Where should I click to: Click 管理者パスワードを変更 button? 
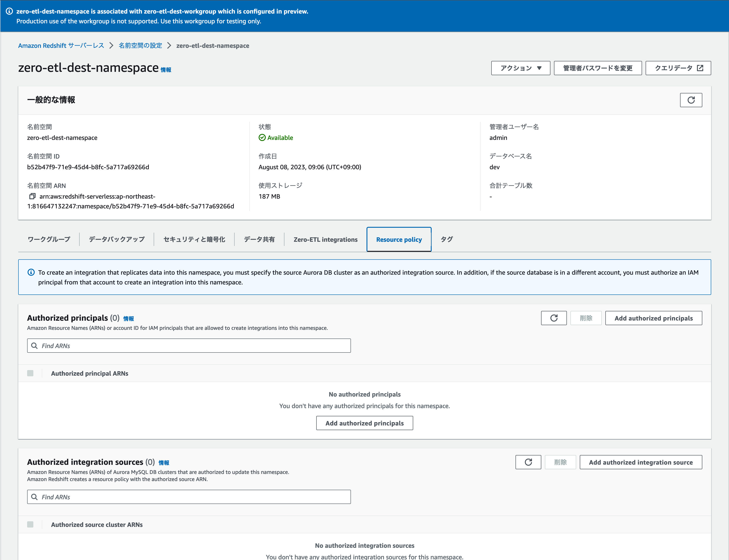597,68
